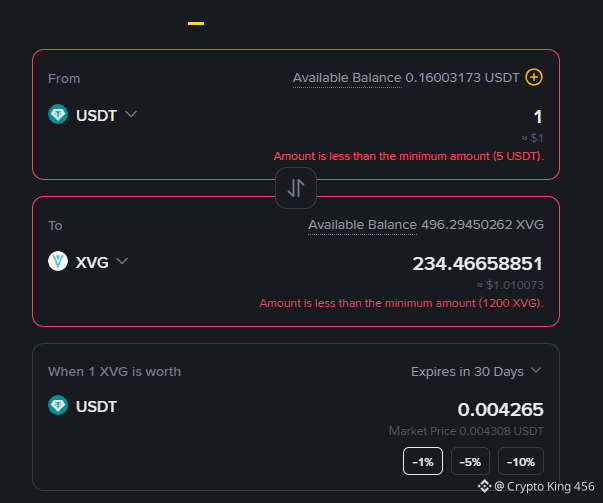Click the Binance logo watermark icon
The width and height of the screenshot is (603, 503).
tap(484, 486)
